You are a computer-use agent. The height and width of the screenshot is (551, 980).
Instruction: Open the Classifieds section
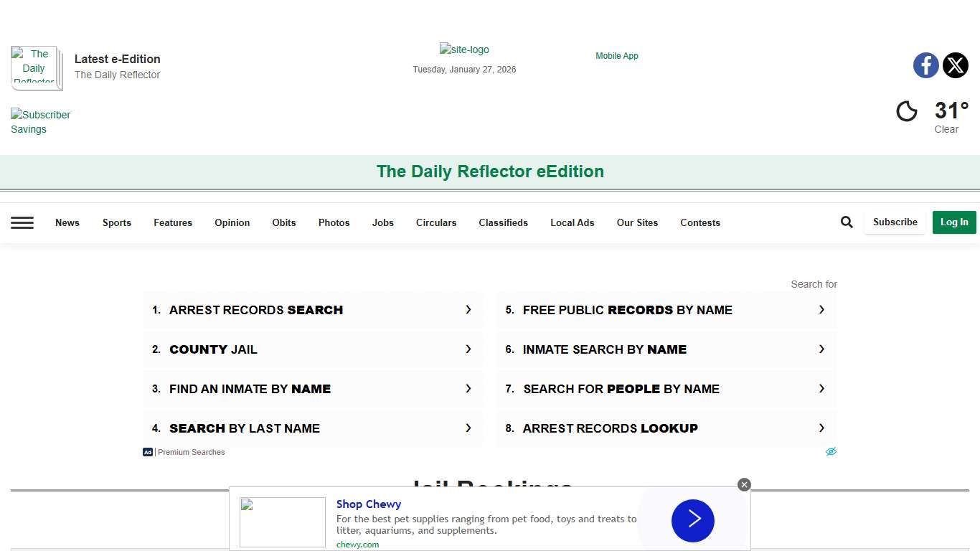(x=503, y=222)
